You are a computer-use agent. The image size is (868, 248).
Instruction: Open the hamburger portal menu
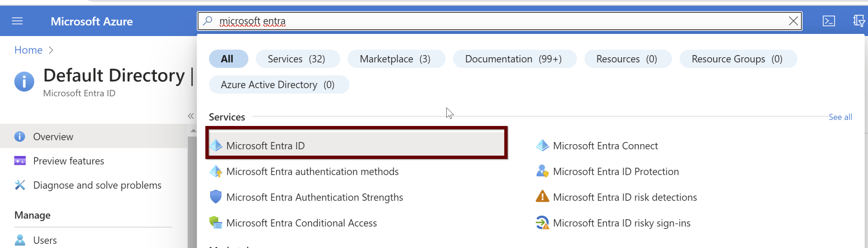[17, 21]
